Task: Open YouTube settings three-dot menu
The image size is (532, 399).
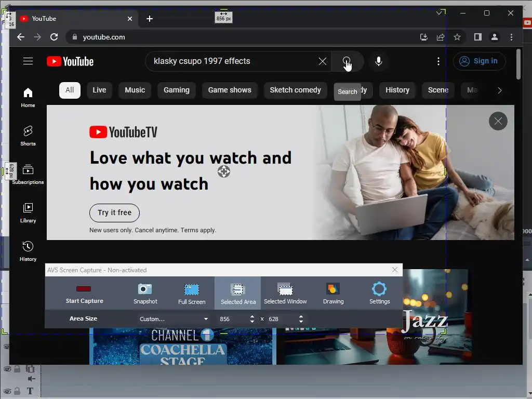Action: pyautogui.click(x=438, y=61)
